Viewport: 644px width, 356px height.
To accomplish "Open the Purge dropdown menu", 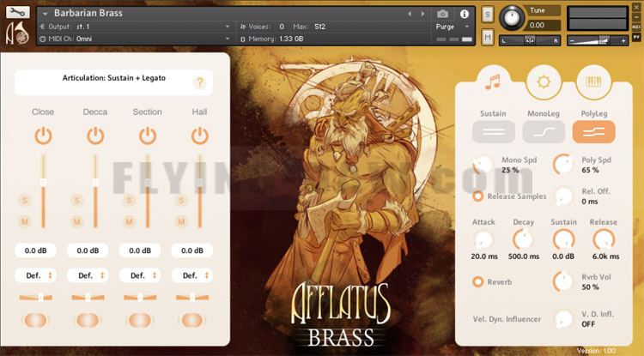I will [453, 27].
